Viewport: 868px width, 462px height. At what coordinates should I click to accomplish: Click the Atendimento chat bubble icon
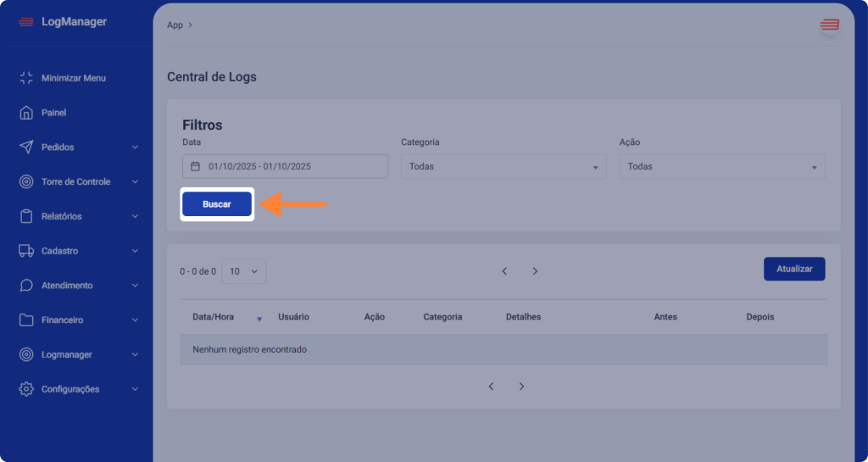click(x=26, y=286)
